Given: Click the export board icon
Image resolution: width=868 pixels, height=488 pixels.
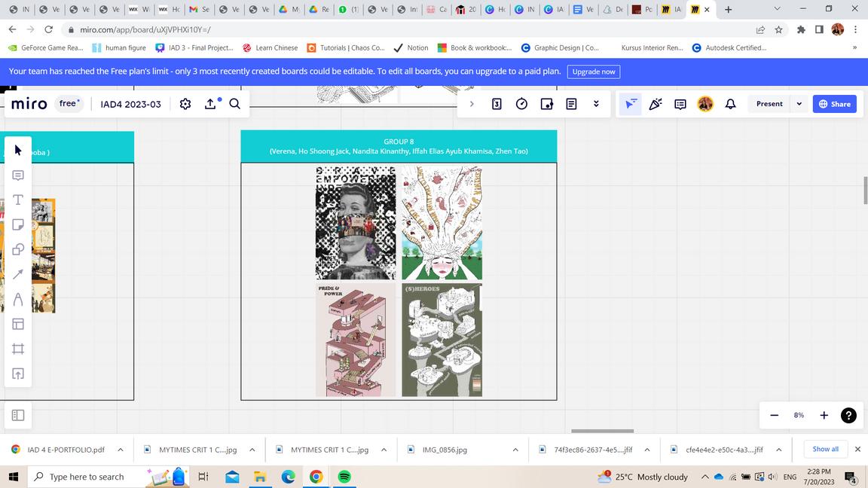Looking at the screenshot, I should tap(210, 104).
